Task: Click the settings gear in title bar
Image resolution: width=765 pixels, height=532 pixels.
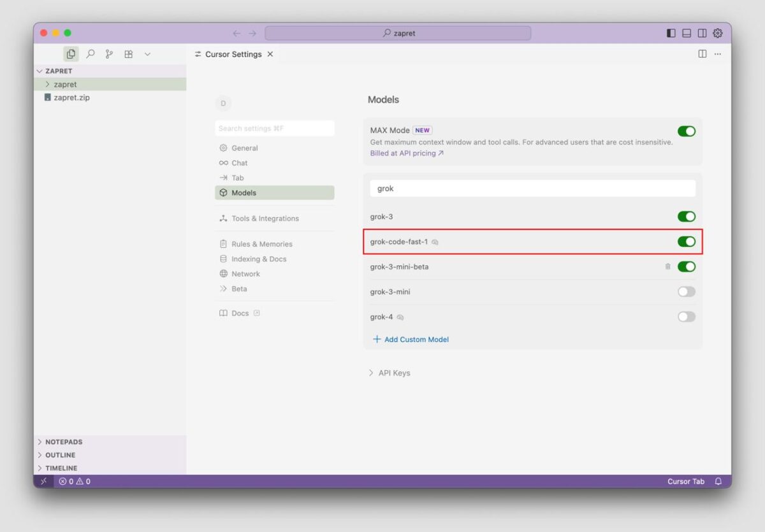Action: pyautogui.click(x=718, y=33)
